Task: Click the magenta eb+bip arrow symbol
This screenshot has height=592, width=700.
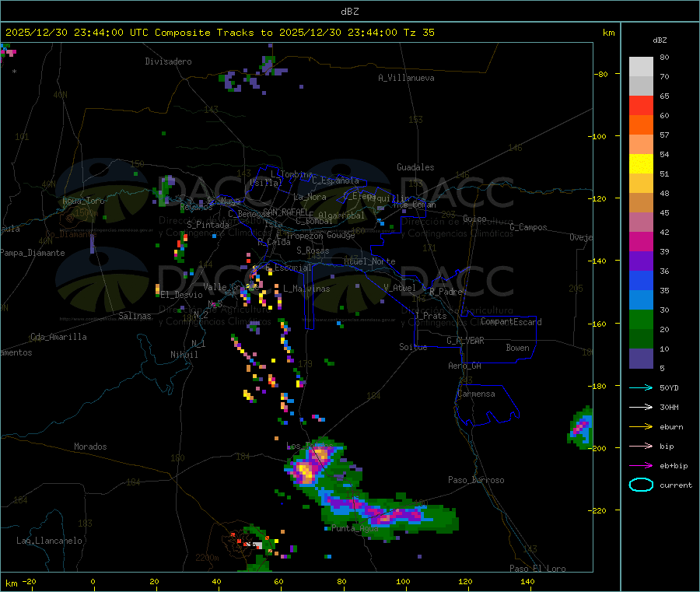Action: pos(641,466)
